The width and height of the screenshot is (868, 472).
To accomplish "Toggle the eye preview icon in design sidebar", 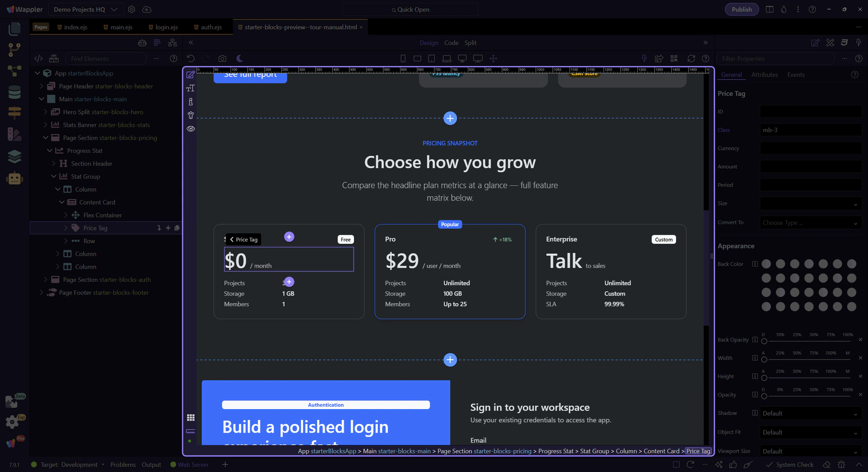I will click(x=191, y=129).
